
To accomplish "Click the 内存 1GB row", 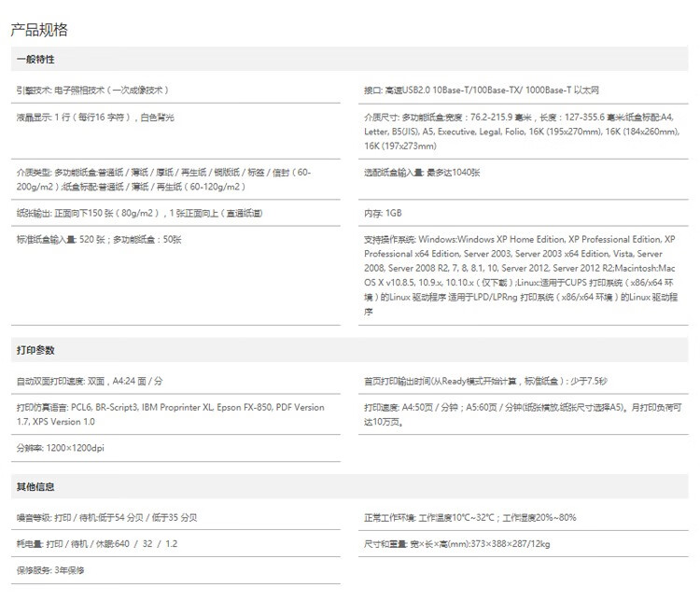I will click(383, 213).
